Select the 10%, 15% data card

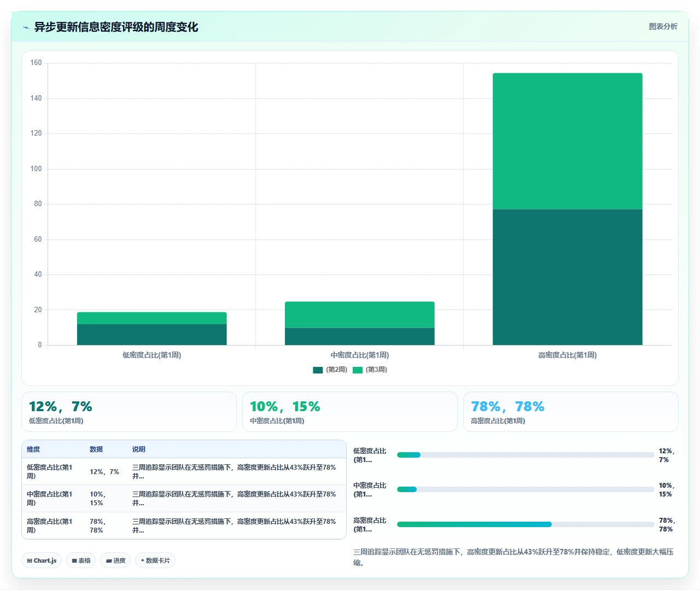[350, 412]
